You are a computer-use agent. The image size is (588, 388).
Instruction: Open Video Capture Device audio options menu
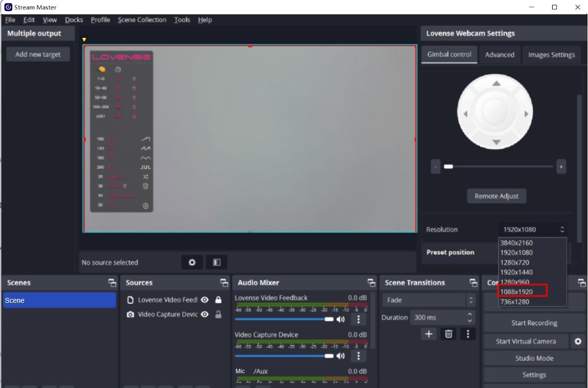coord(358,356)
